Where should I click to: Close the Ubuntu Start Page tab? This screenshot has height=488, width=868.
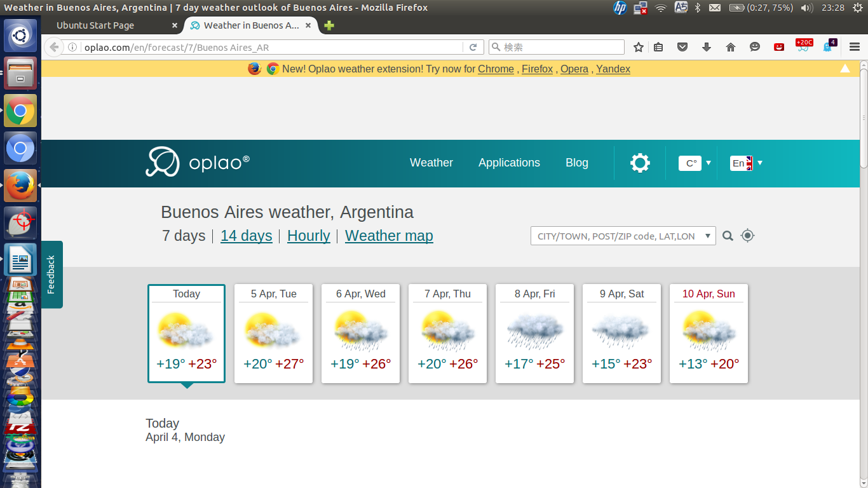[x=175, y=25]
